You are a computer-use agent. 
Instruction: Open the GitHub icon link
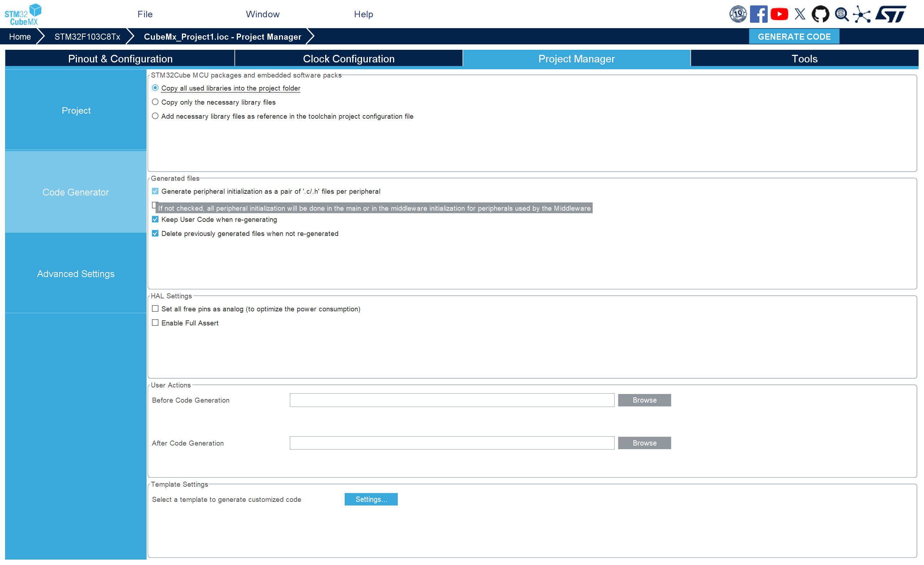(820, 14)
